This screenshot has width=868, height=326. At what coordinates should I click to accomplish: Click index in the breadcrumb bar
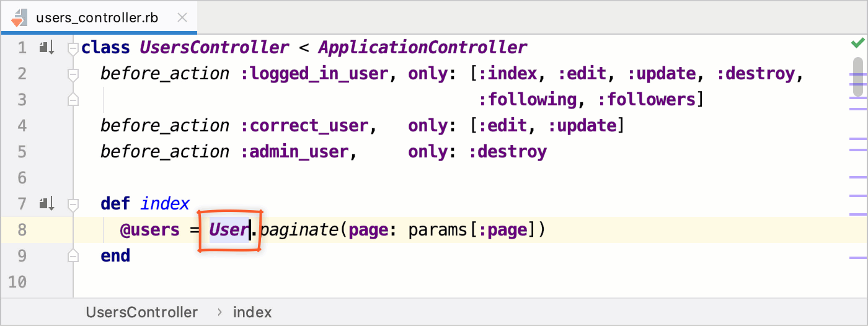[x=252, y=312]
